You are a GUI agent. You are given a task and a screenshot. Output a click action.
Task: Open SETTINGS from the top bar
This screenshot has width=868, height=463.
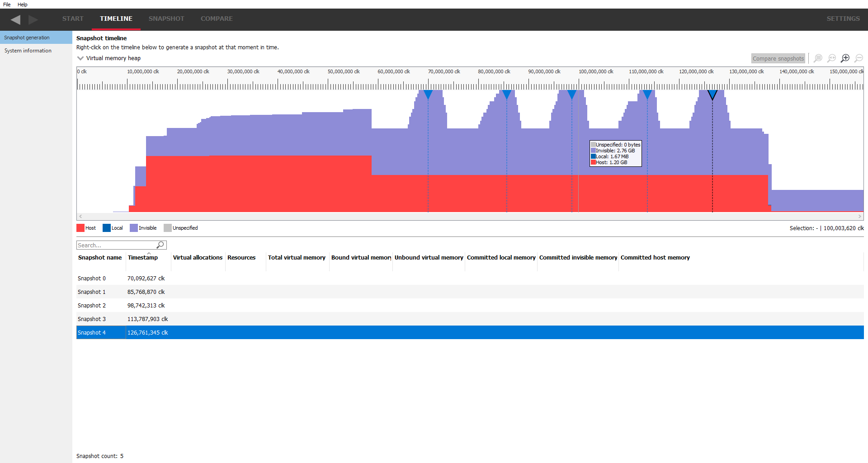pyautogui.click(x=843, y=19)
